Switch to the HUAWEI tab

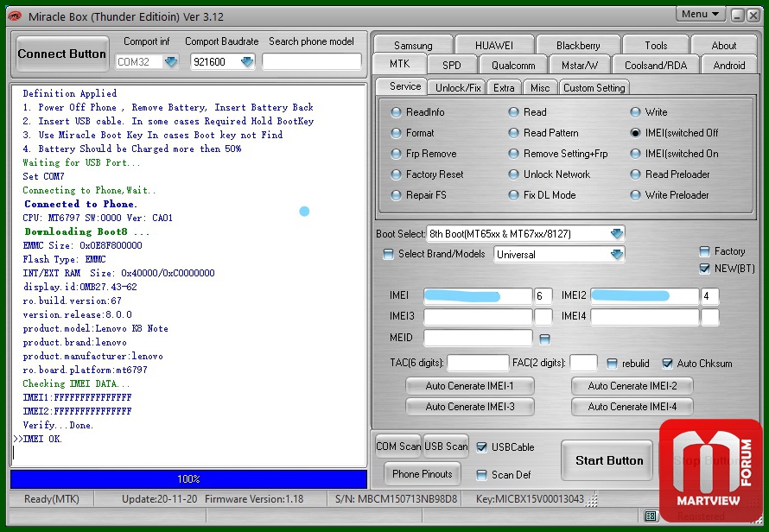click(494, 45)
